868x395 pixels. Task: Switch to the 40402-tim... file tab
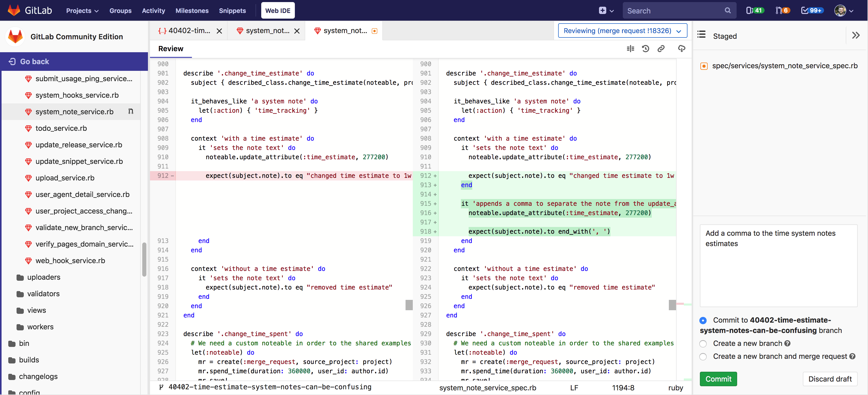[x=189, y=31]
